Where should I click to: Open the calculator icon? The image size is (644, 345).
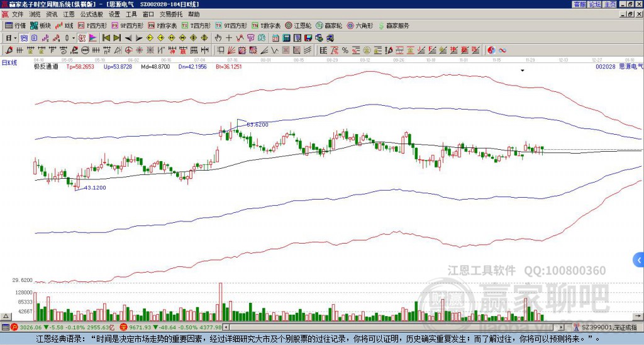[286, 38]
